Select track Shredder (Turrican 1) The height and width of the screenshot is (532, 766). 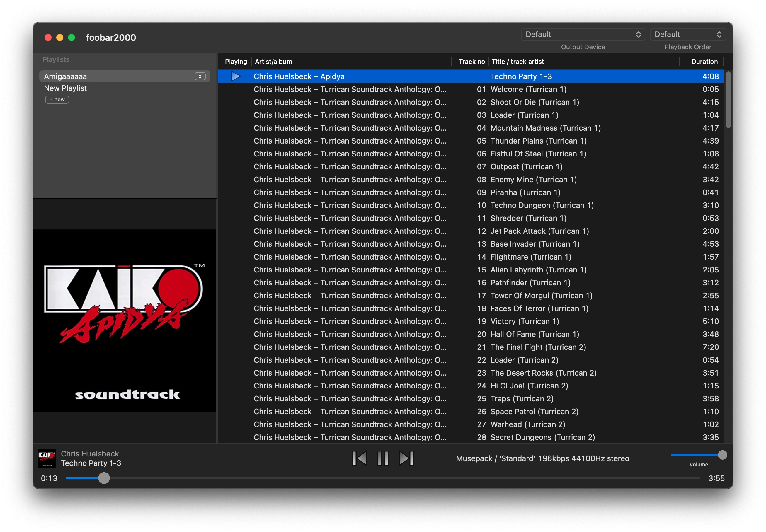tap(471, 218)
